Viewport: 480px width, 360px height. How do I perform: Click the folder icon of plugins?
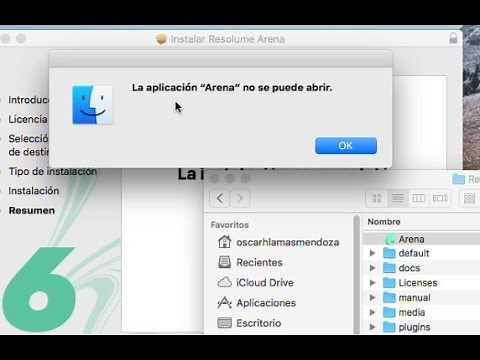click(x=389, y=327)
